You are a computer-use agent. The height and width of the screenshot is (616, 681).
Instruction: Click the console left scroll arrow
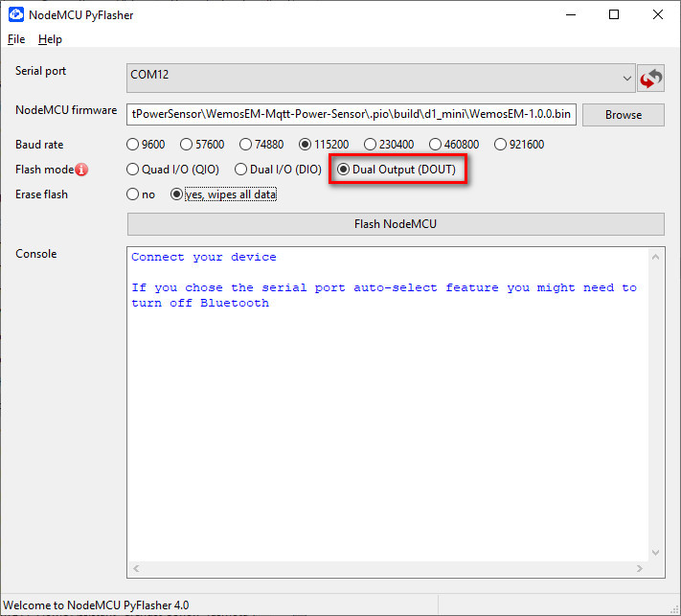pos(136,569)
